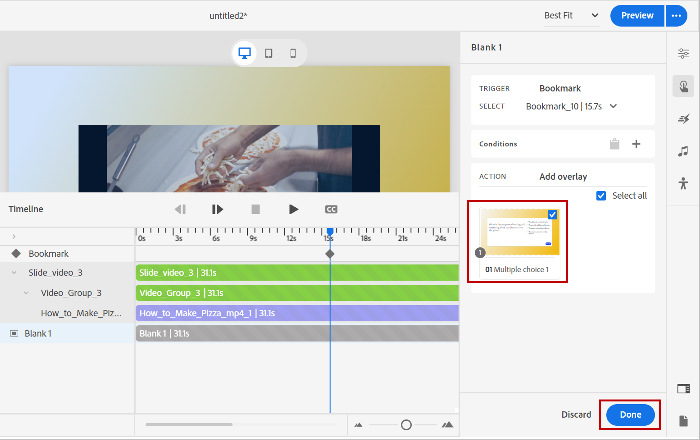
Task: Open the accessibility panel icon
Action: [683, 183]
